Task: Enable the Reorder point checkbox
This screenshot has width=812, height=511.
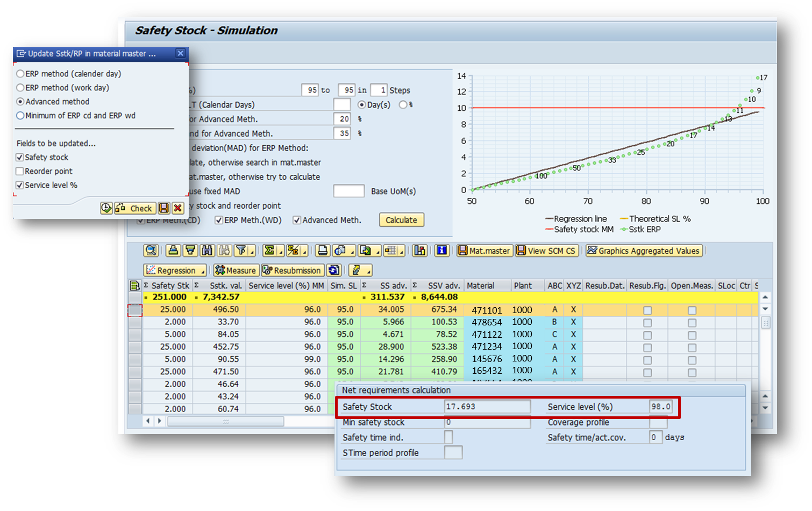Action: pos(20,171)
